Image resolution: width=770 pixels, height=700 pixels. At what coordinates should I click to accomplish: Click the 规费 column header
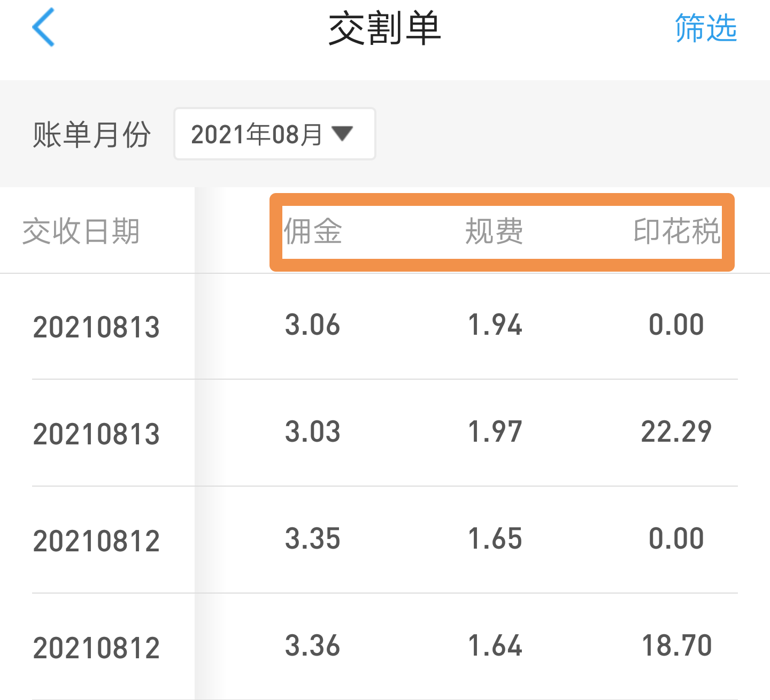click(495, 232)
